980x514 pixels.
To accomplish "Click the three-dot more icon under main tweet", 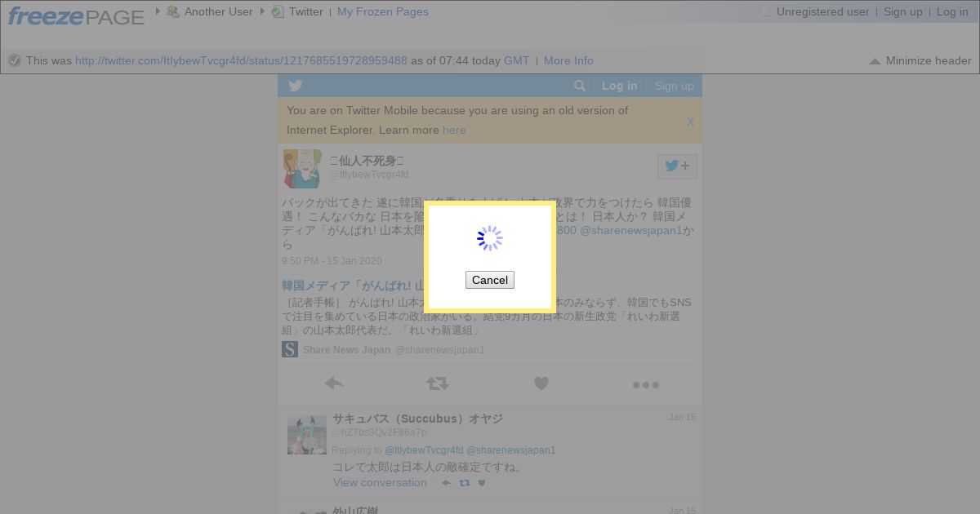I will tap(645, 384).
